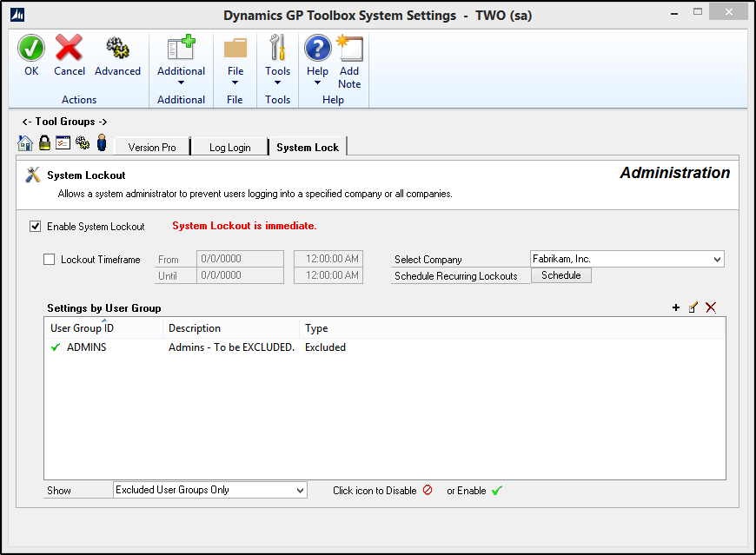756x555 pixels.
Task: Open the gears tool group icon
Action: (83, 142)
